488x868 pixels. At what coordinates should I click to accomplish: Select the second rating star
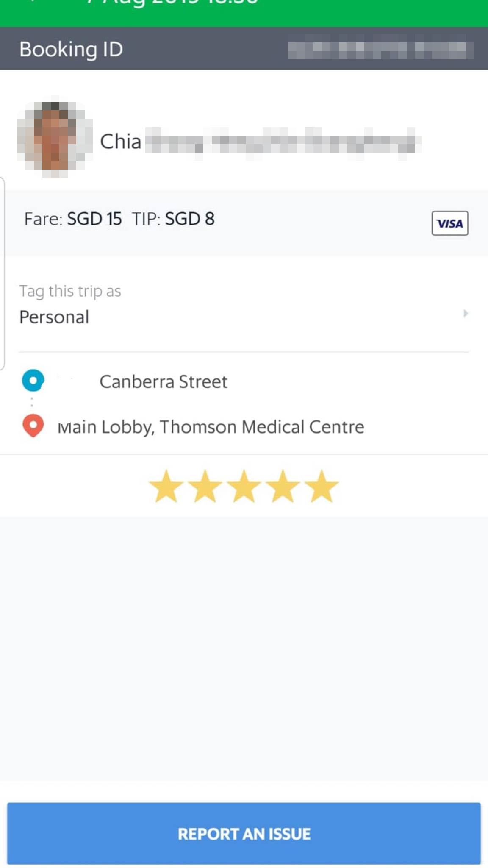205,486
